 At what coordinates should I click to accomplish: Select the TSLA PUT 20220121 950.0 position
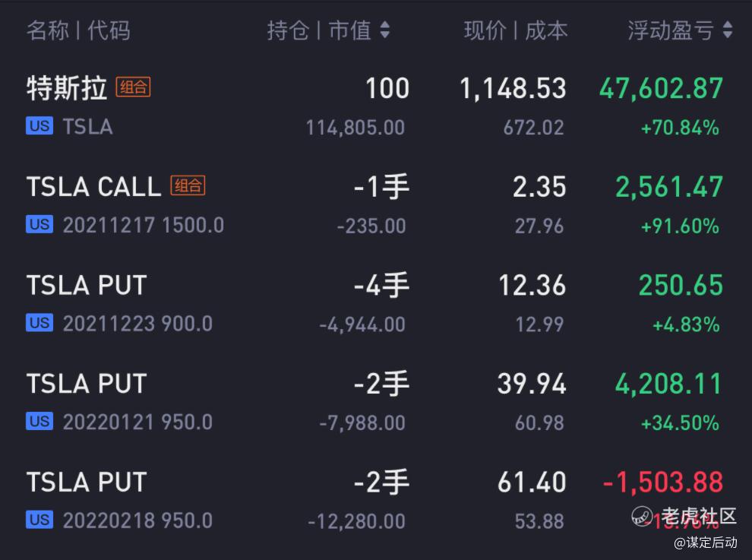click(x=376, y=403)
